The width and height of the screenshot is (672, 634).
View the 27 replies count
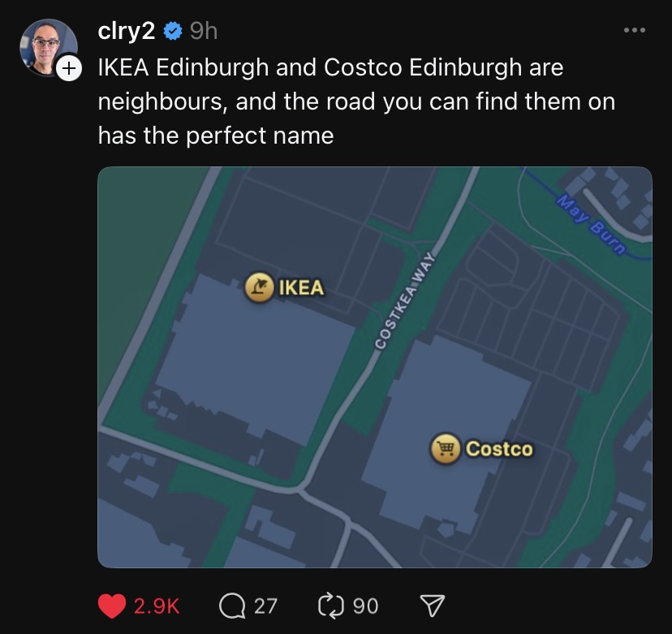(x=265, y=606)
